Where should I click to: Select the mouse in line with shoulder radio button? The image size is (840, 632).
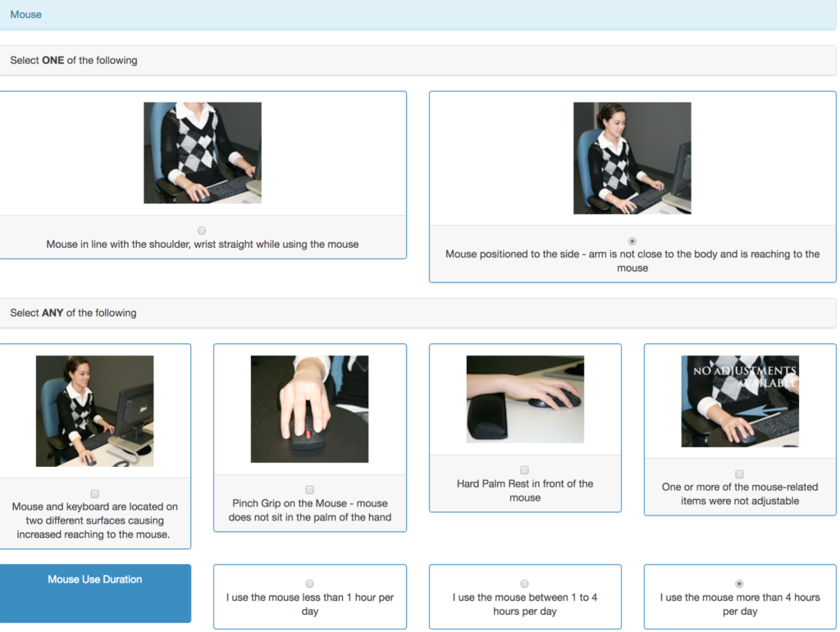[x=202, y=231]
